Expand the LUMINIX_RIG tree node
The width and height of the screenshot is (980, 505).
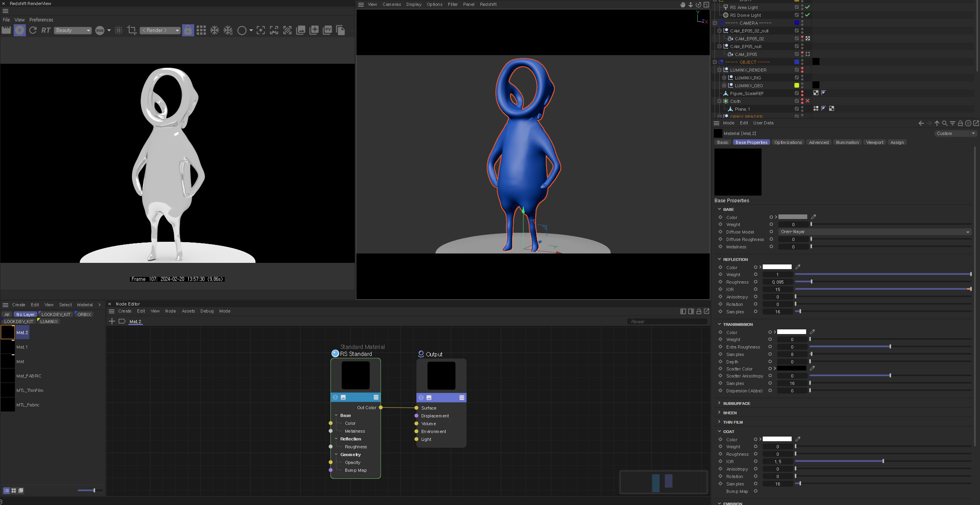coord(724,78)
